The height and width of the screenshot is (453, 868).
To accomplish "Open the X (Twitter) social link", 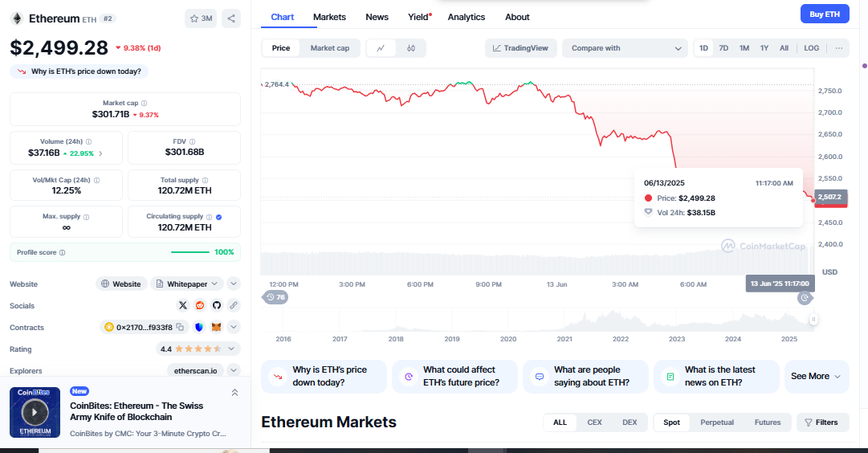I will pyautogui.click(x=183, y=305).
